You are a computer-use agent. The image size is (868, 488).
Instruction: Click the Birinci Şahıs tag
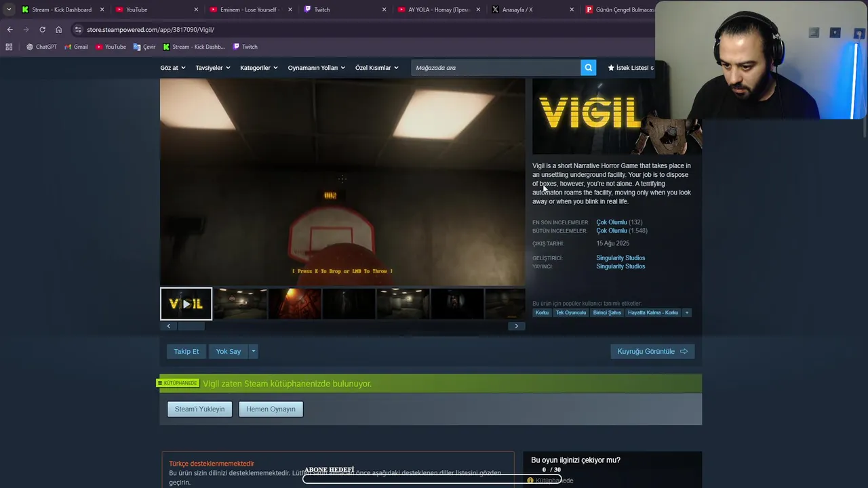607,312
